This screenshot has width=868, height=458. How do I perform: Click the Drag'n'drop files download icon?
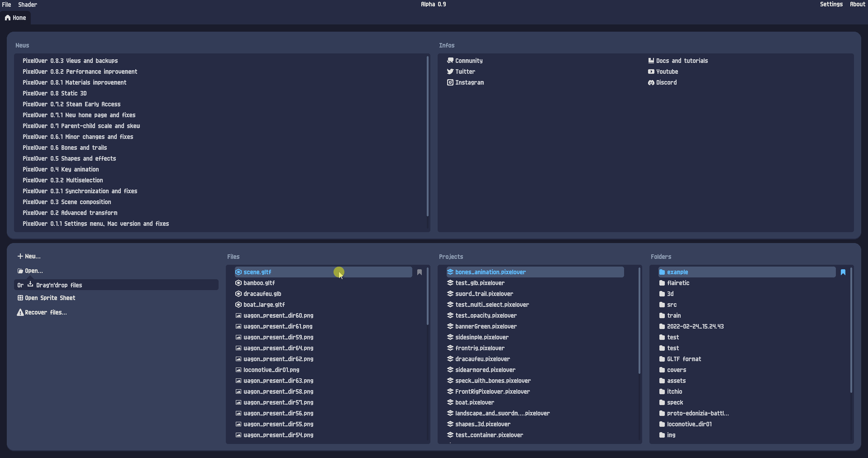(x=30, y=284)
